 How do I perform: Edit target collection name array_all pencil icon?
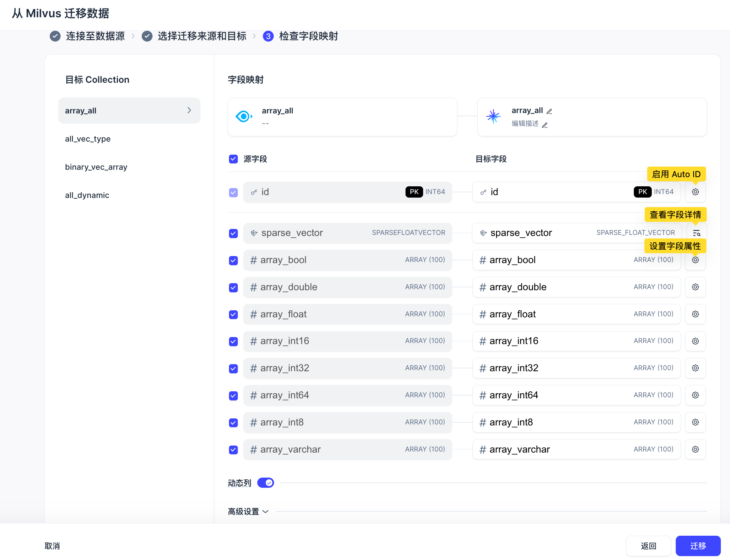point(549,111)
